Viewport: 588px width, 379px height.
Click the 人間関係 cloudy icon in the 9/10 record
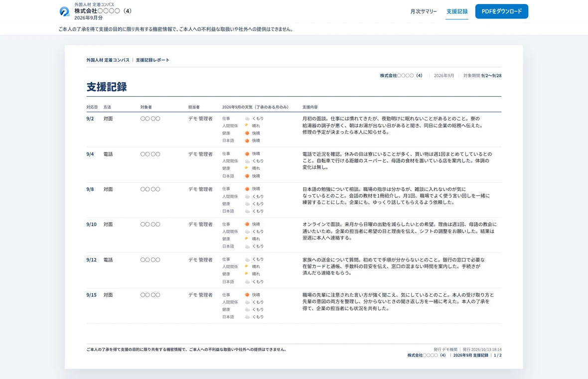(247, 232)
